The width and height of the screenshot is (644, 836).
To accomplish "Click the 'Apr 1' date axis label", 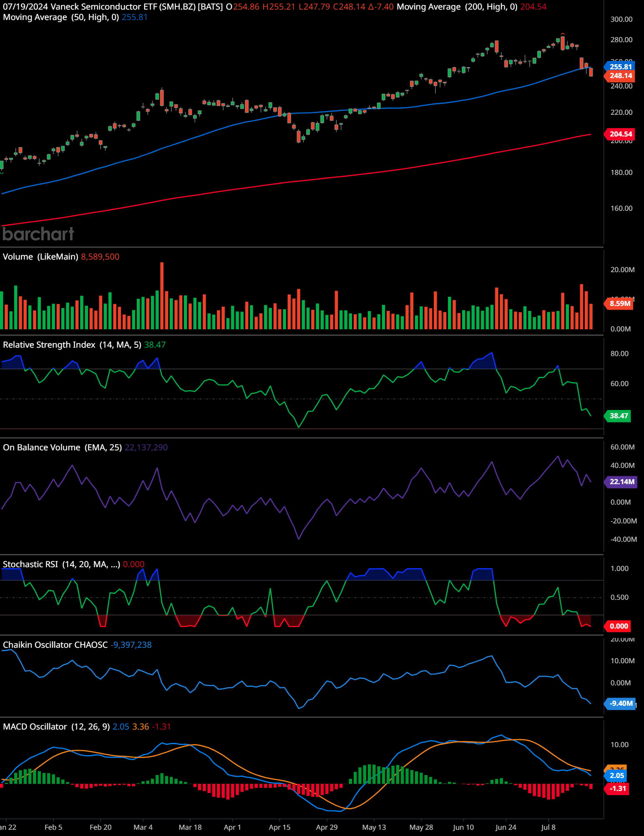I will tap(232, 827).
